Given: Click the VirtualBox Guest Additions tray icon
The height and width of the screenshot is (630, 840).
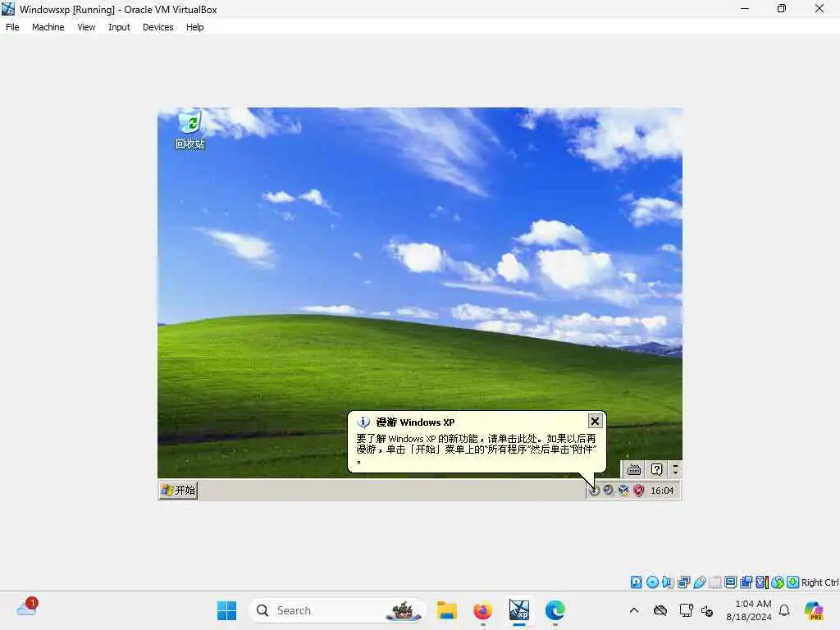Looking at the screenshot, I should click(x=623, y=491).
